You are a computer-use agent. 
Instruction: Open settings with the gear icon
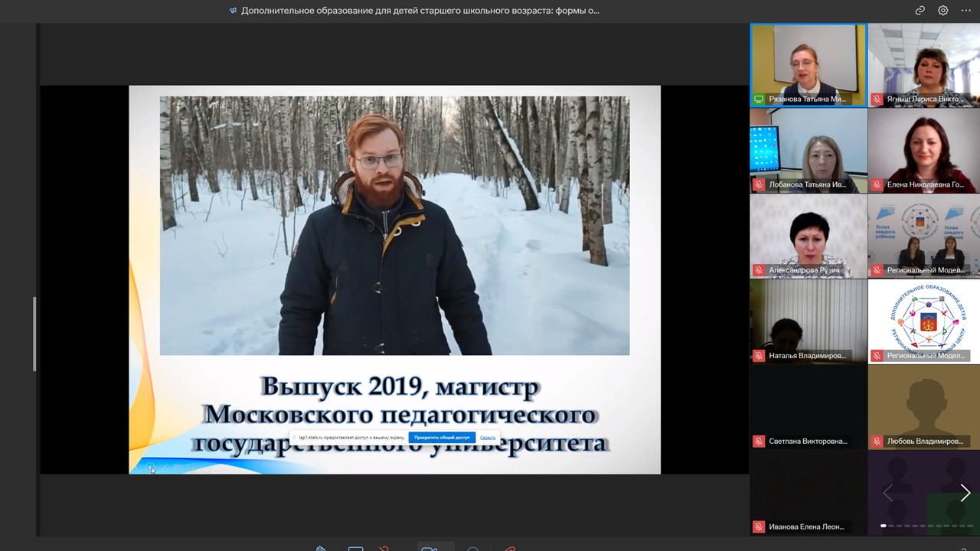[x=943, y=11]
